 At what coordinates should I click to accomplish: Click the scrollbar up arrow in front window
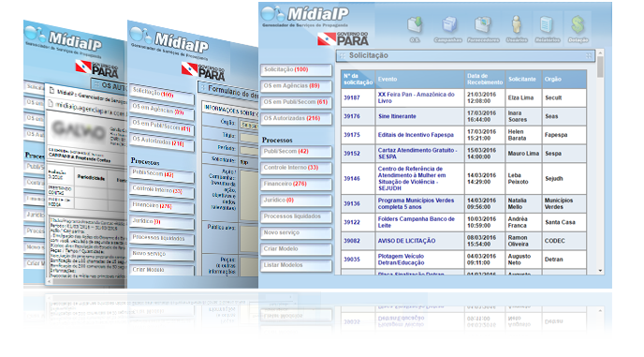[600, 52]
